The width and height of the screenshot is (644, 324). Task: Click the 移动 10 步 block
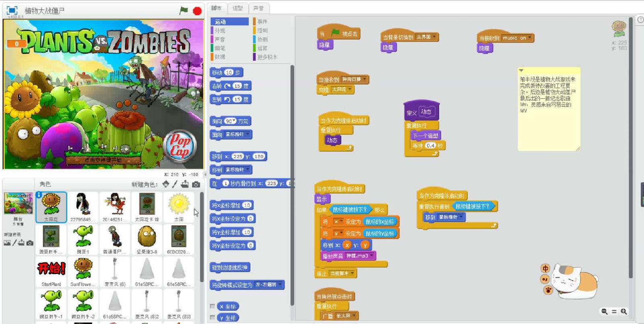coord(227,72)
